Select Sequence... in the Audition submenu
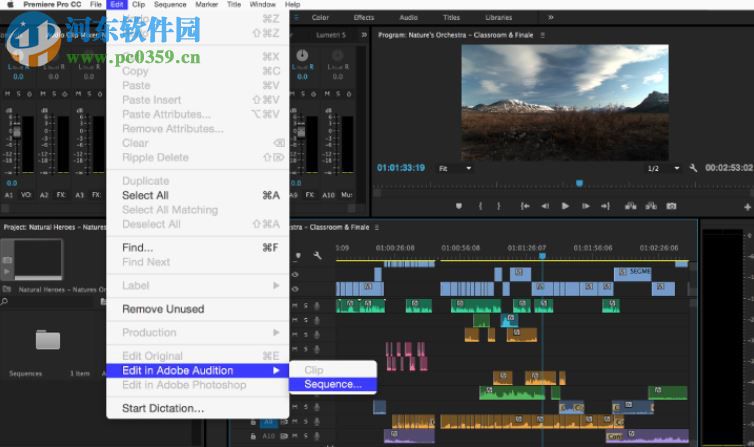 [333, 385]
